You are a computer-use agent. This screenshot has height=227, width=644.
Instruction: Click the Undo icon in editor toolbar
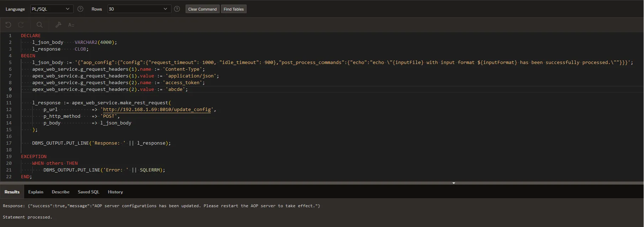point(8,25)
